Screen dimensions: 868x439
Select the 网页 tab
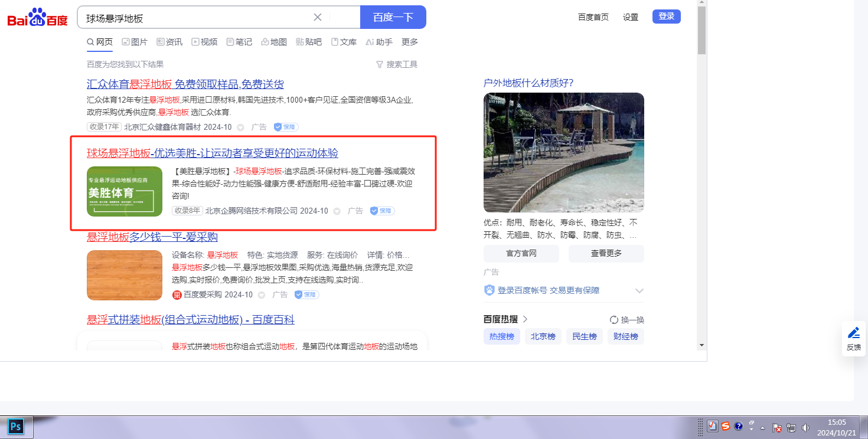[100, 42]
